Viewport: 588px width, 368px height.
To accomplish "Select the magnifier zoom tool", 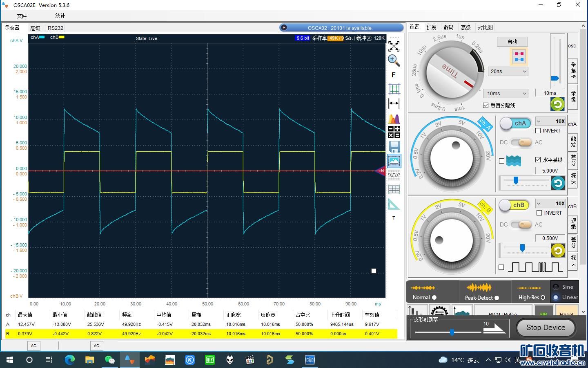I will (x=394, y=61).
